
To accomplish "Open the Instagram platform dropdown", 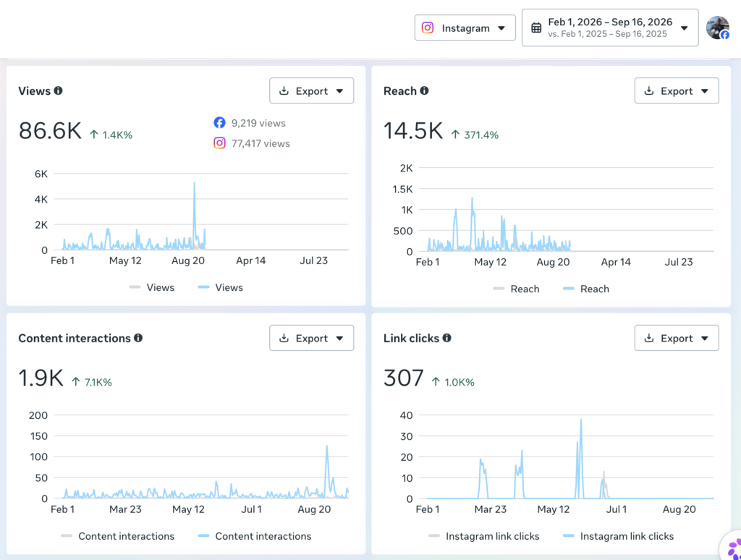I will 465,28.
